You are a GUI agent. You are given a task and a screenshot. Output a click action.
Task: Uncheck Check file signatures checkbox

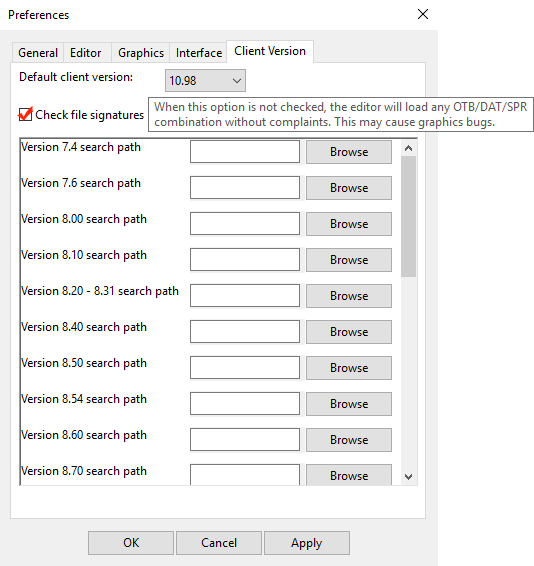25,115
